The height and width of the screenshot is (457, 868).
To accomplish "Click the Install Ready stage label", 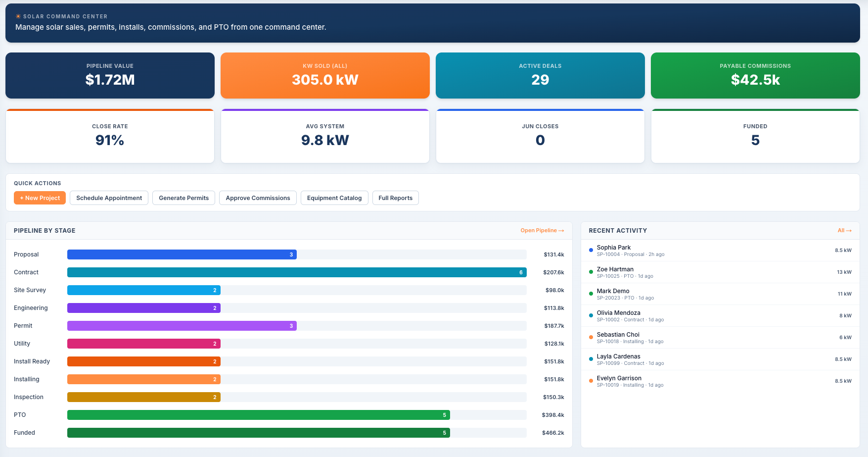I will tap(32, 361).
